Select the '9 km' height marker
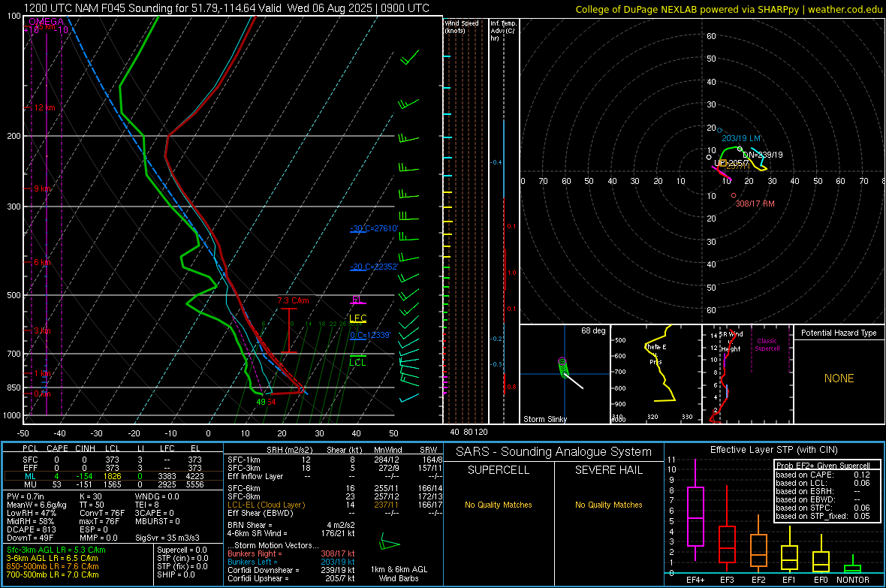 pos(44,188)
